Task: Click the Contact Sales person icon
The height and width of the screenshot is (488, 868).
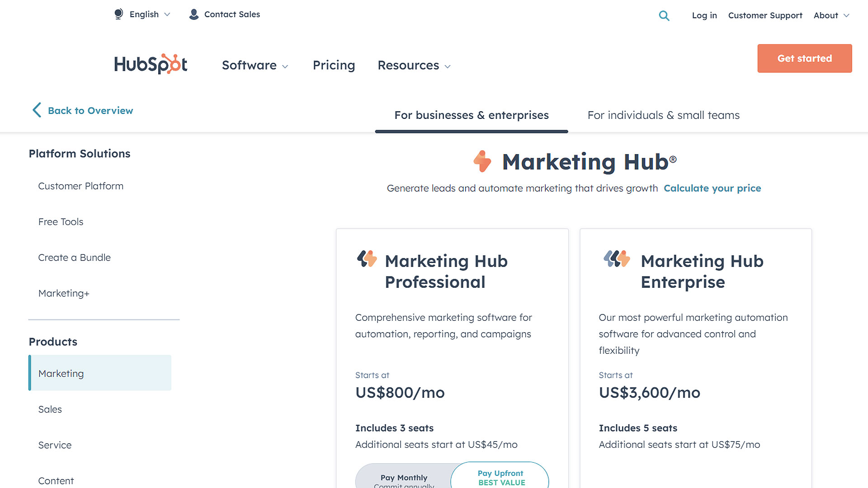Action: pos(194,14)
